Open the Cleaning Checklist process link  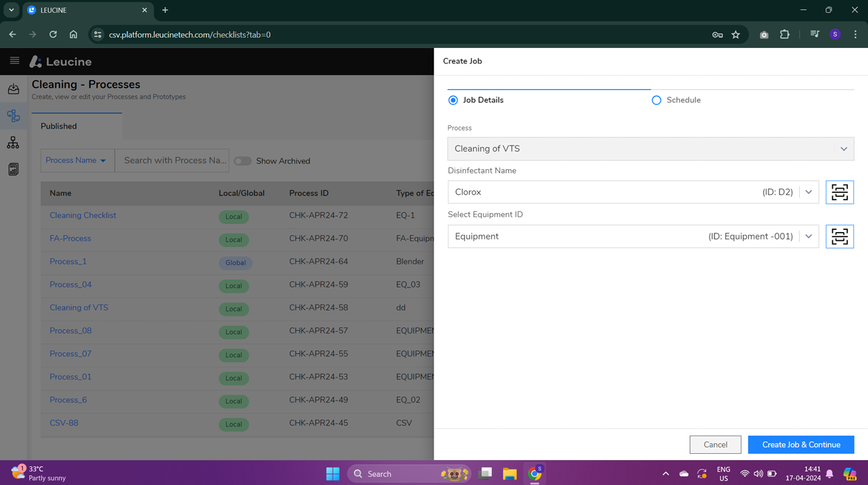[83, 215]
